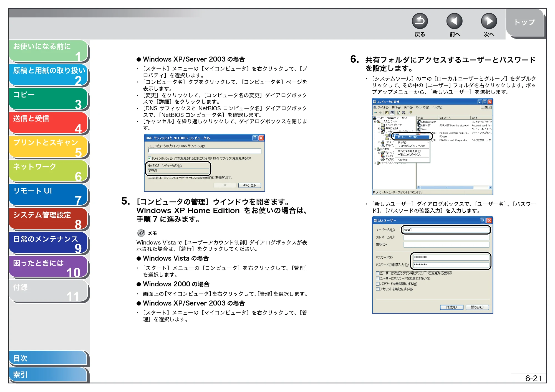This screenshot has height=392, width=555.
Task: Select the Administrator user row
Action: point(427,122)
